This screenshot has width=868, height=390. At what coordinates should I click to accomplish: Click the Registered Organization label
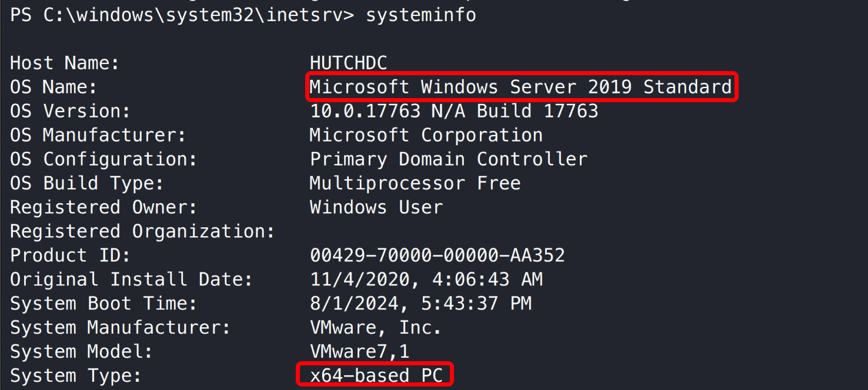pos(142,231)
